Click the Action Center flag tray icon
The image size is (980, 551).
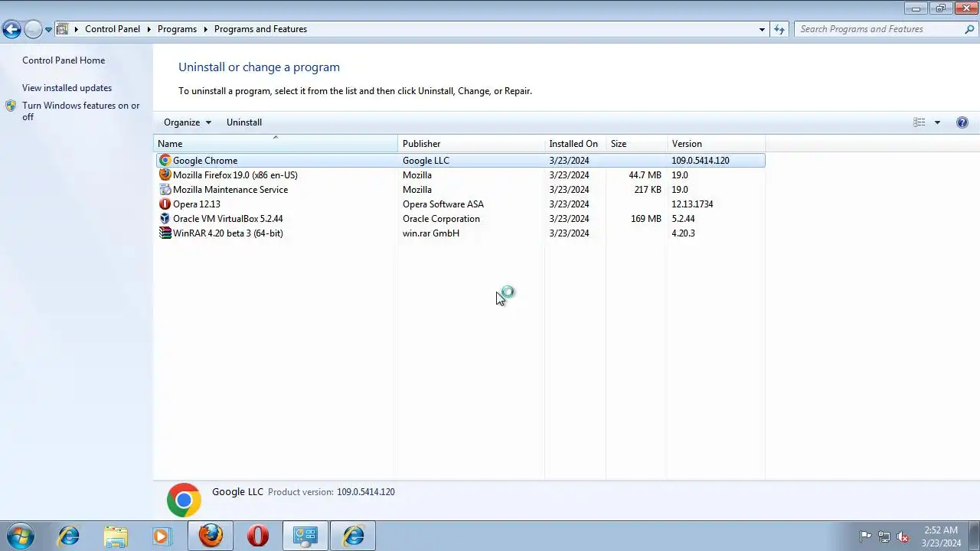[865, 536]
